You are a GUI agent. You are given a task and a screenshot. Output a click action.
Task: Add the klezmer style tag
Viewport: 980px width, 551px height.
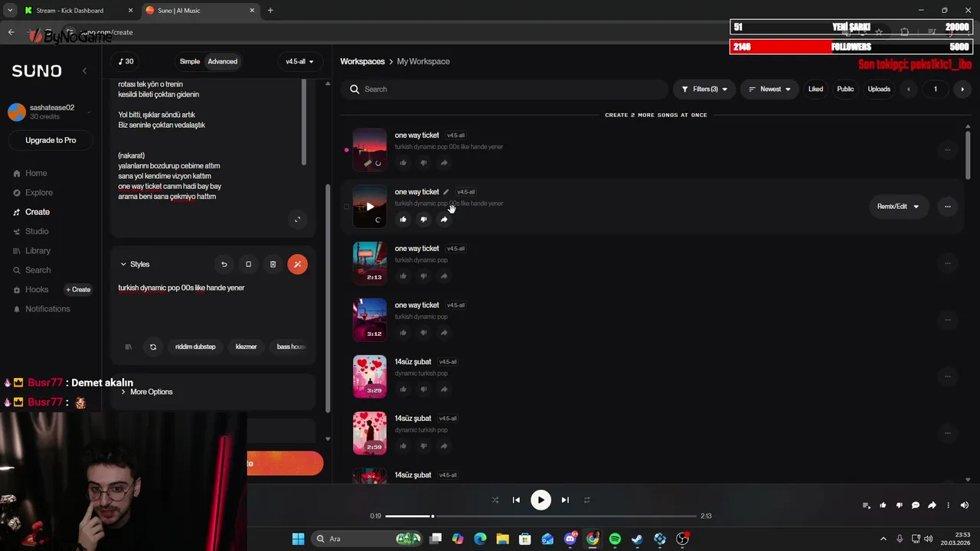click(x=246, y=347)
